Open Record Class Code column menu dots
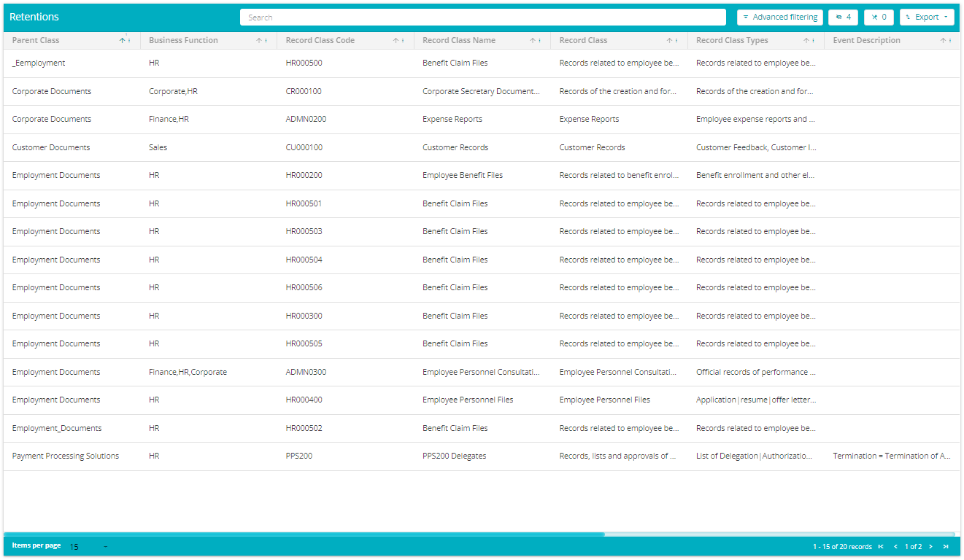Image resolution: width=964 pixels, height=560 pixels. [403, 41]
